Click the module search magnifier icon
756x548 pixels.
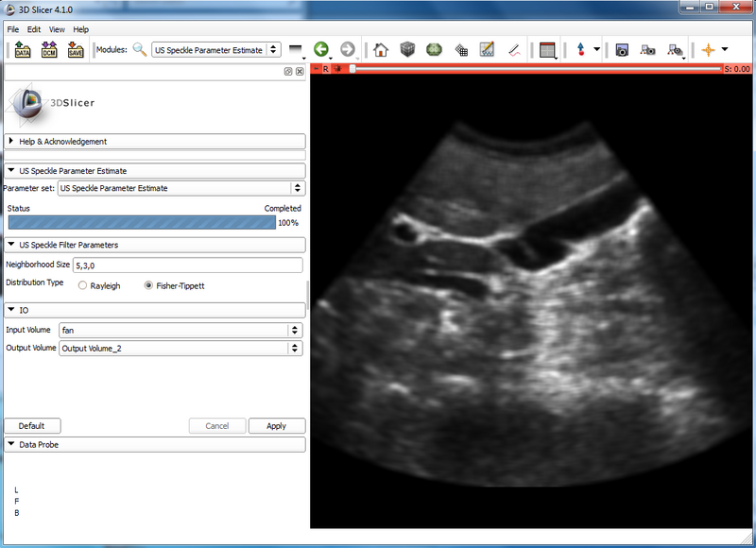(140, 50)
